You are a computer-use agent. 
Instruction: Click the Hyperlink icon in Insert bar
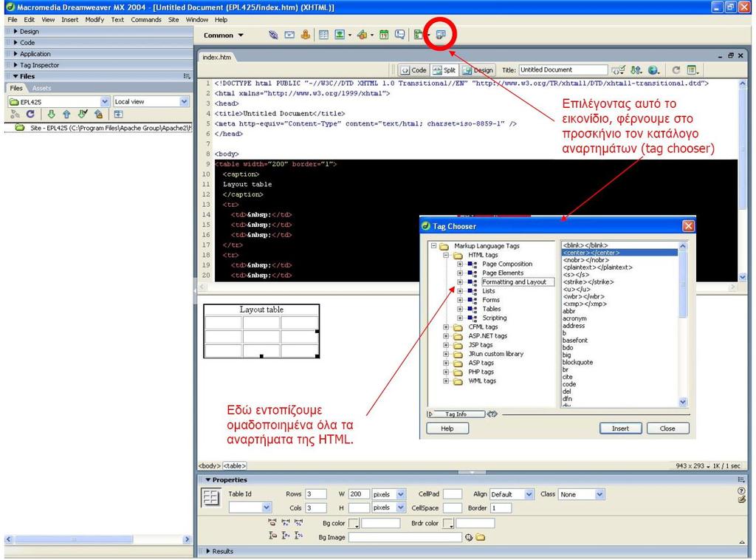[x=273, y=35]
